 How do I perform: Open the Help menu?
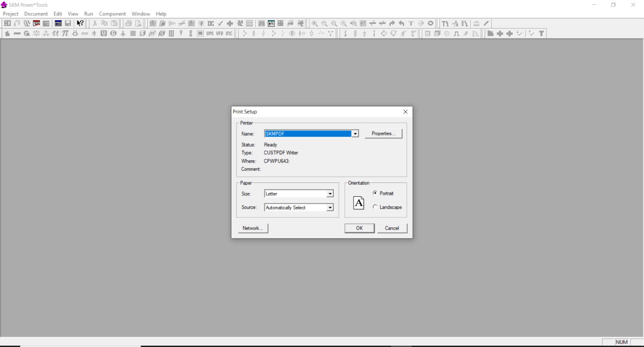[161, 14]
